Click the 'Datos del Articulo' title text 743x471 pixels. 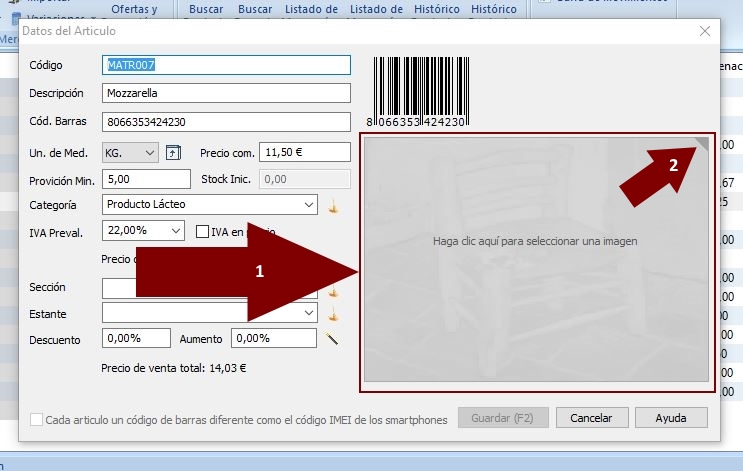point(69,31)
